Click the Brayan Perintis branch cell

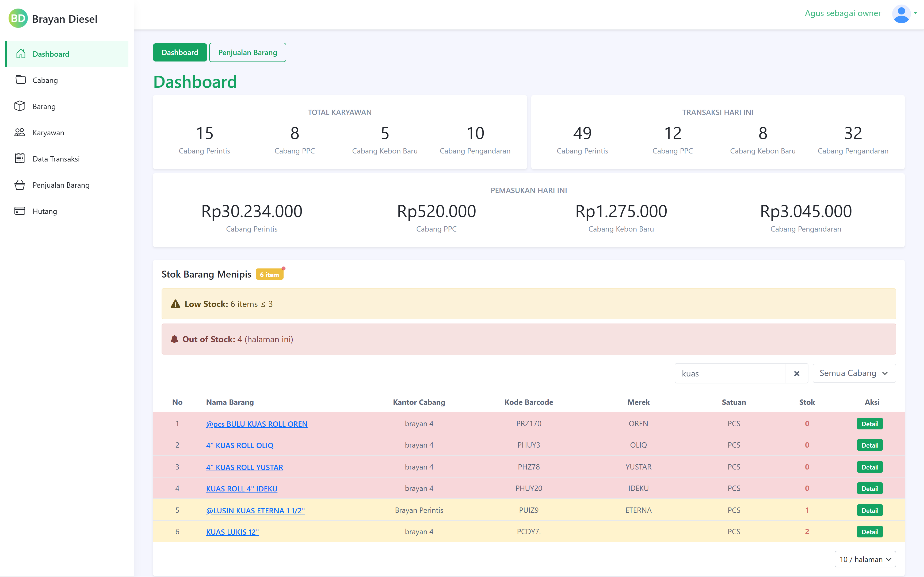[x=419, y=510]
